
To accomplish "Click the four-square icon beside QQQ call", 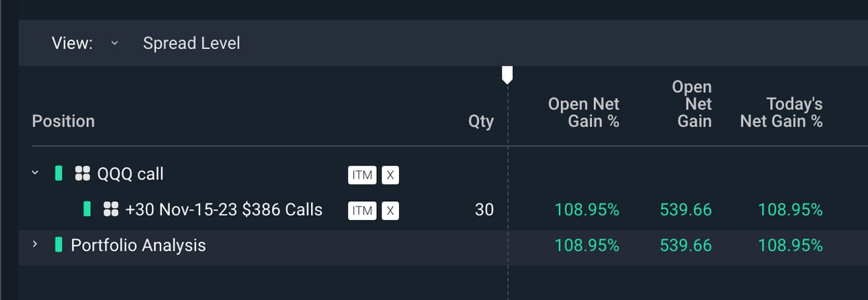I will click(83, 174).
